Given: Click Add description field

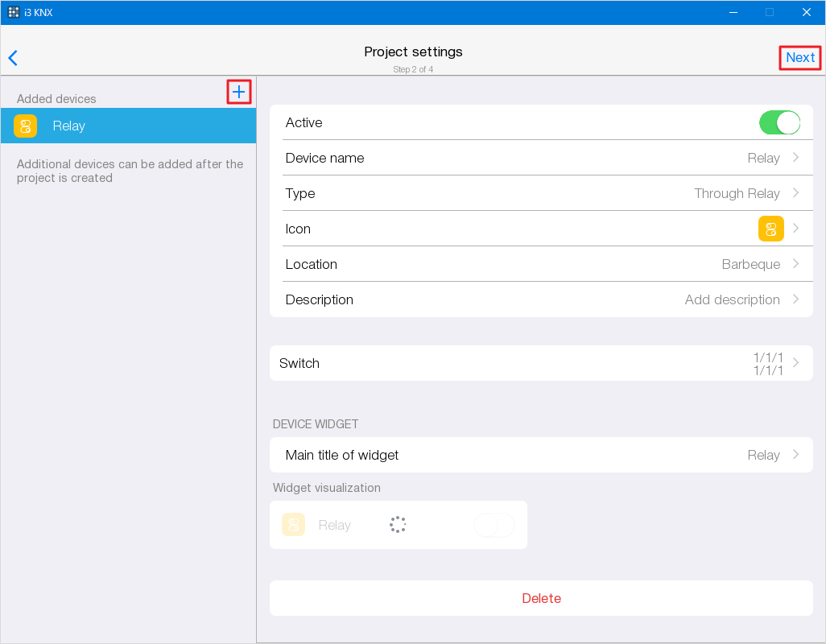Looking at the screenshot, I should click(732, 299).
